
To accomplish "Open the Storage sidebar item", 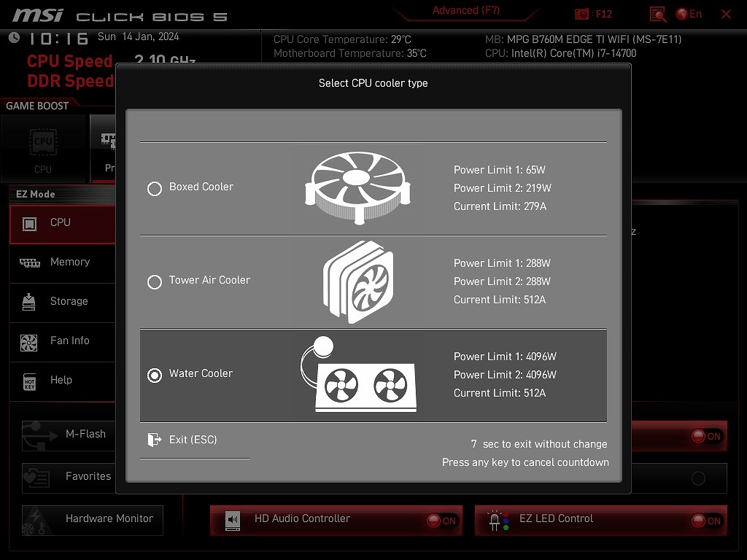I will pos(63,301).
